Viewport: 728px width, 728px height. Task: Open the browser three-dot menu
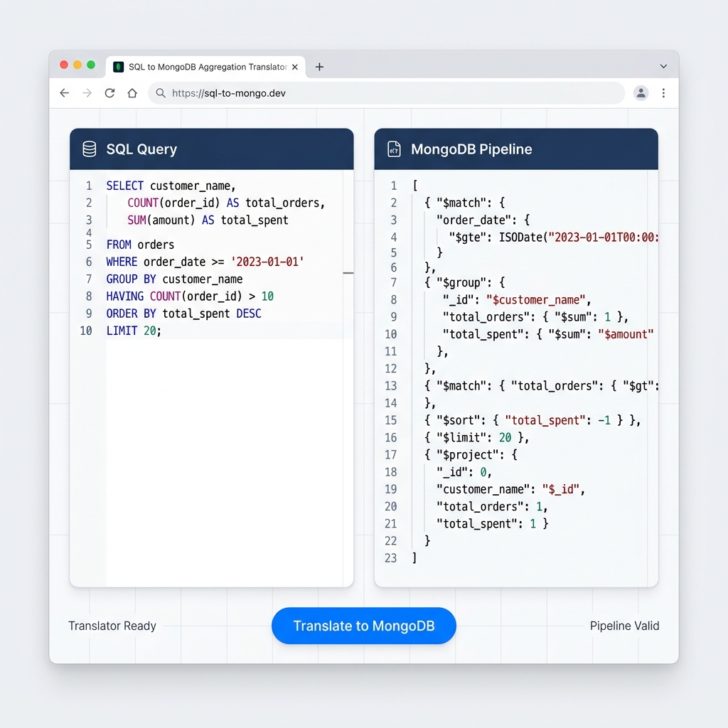tap(663, 93)
